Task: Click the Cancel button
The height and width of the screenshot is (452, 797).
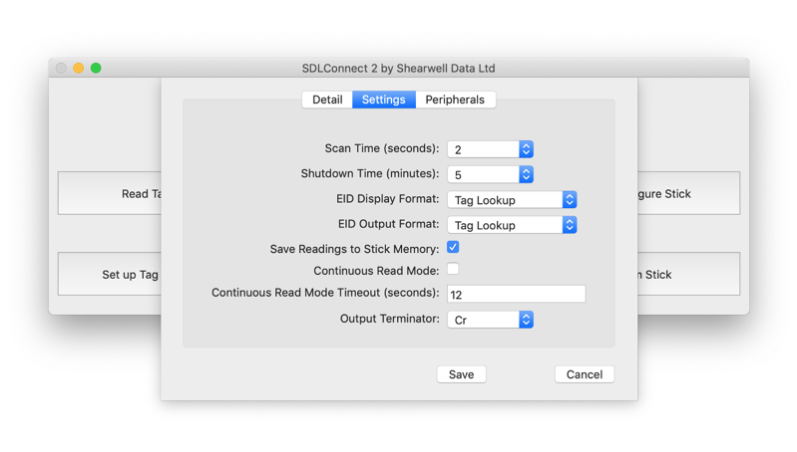Action: click(x=584, y=374)
